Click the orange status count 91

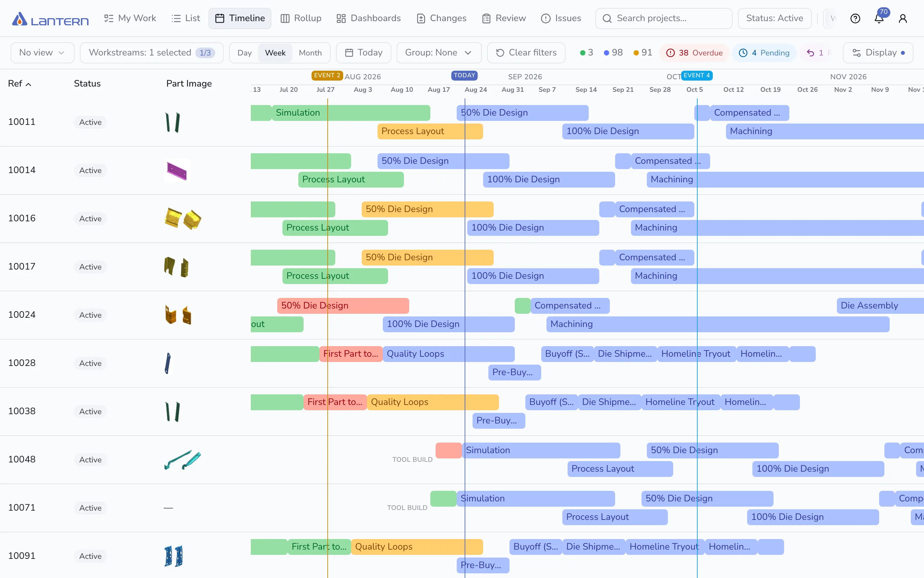(x=643, y=53)
